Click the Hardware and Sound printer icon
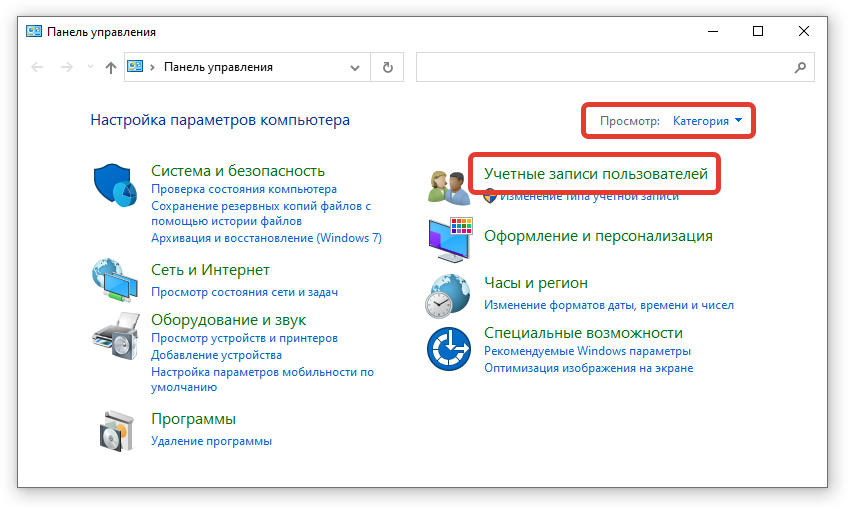The height and width of the screenshot is (510, 849). [115, 334]
